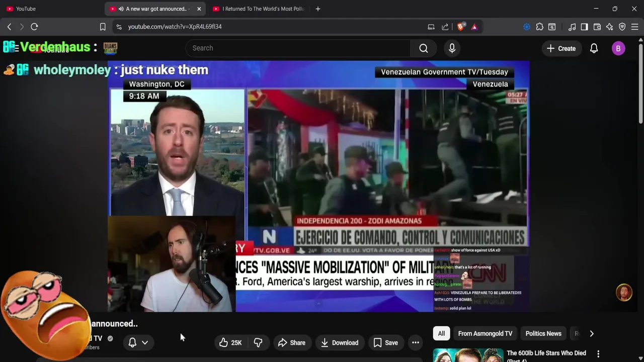This screenshot has width=644, height=362.
Task: Click the 'Verdenhaus' overlay username
Action: click(x=55, y=48)
